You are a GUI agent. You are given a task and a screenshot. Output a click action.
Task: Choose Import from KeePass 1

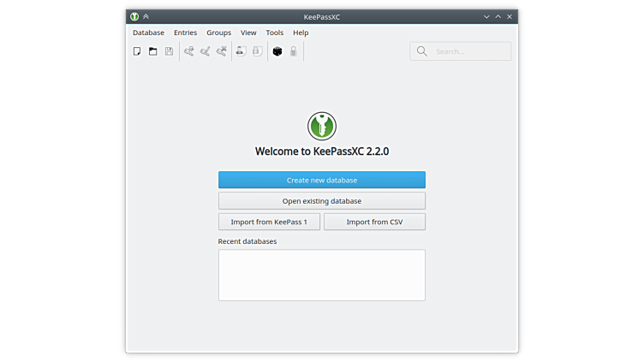pos(269,222)
